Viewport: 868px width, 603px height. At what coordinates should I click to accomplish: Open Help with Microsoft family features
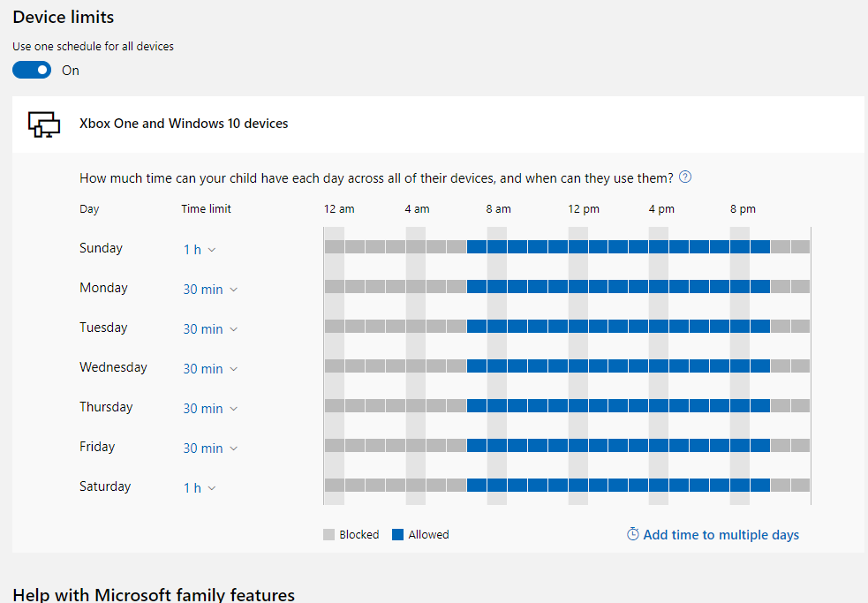point(154,594)
